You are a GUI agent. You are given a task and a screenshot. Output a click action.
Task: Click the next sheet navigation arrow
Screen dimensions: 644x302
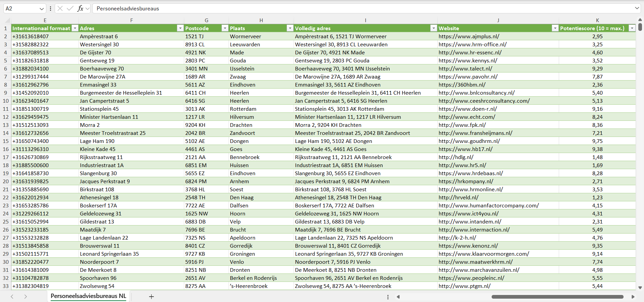(x=26, y=297)
